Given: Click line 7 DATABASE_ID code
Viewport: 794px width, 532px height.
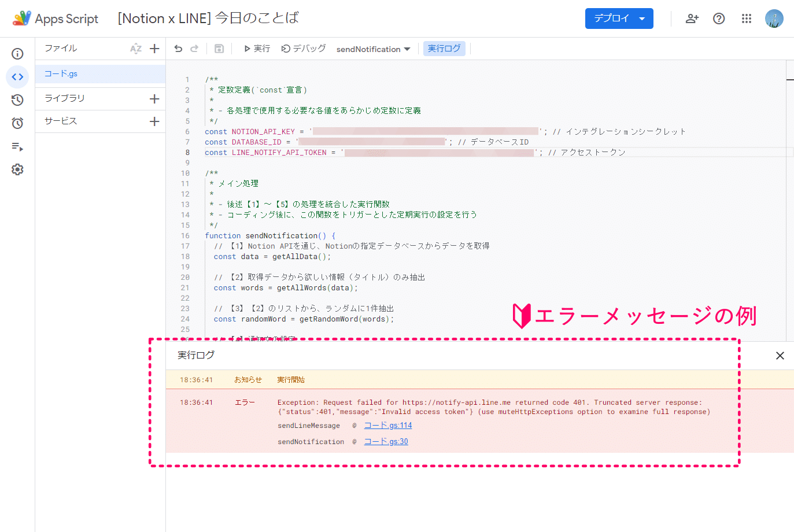Looking at the screenshot, I should coord(367,142).
